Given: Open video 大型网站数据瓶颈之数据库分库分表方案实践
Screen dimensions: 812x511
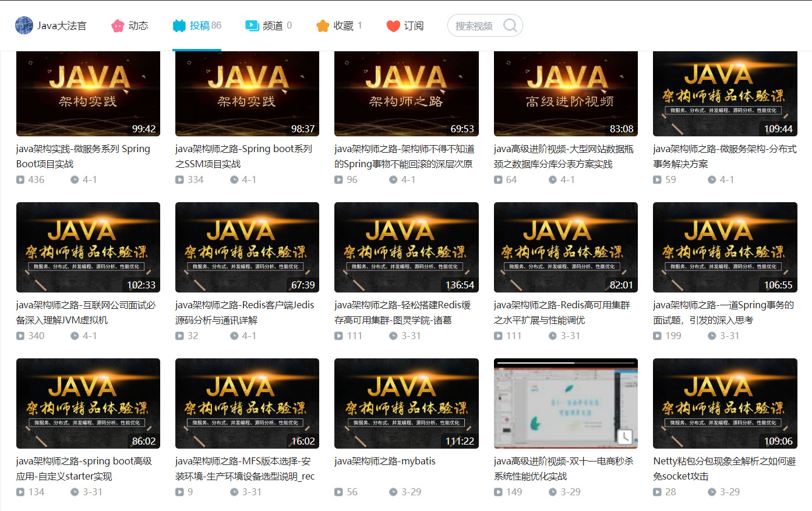Looking at the screenshot, I should point(564,156).
